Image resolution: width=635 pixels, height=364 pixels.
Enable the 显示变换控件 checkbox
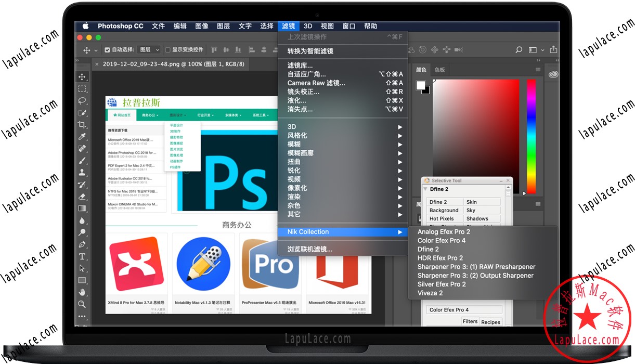166,49
